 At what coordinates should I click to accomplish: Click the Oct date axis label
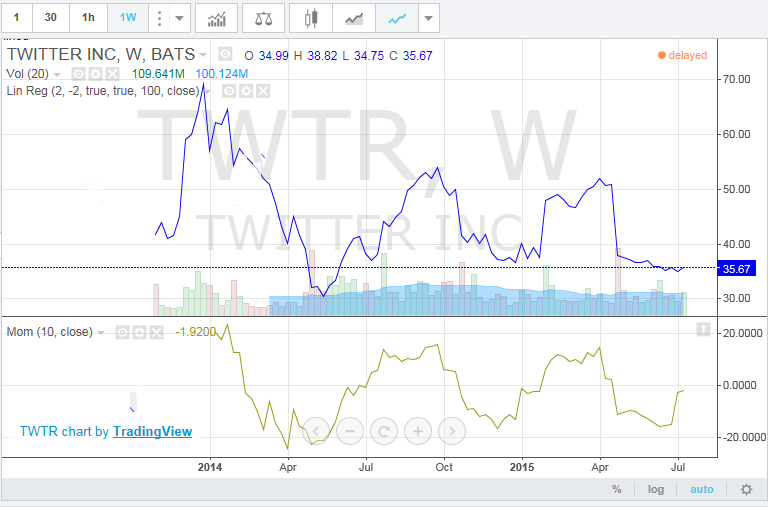[444, 467]
